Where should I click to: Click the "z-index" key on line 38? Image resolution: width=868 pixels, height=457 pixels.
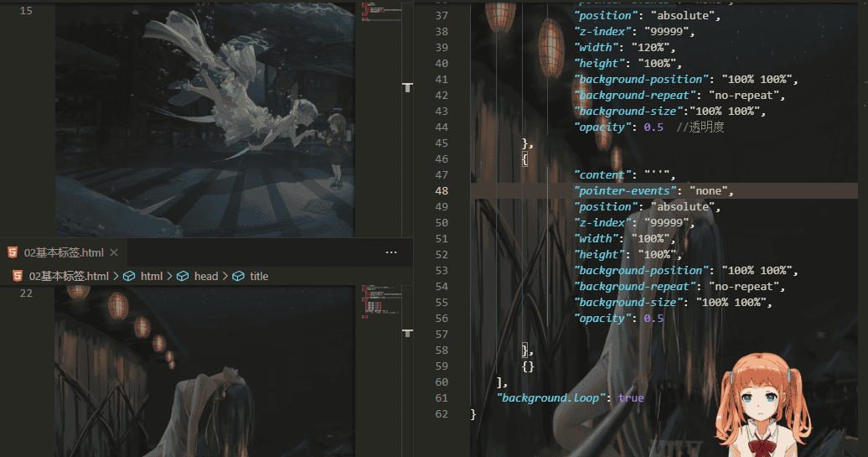pyautogui.click(x=602, y=32)
